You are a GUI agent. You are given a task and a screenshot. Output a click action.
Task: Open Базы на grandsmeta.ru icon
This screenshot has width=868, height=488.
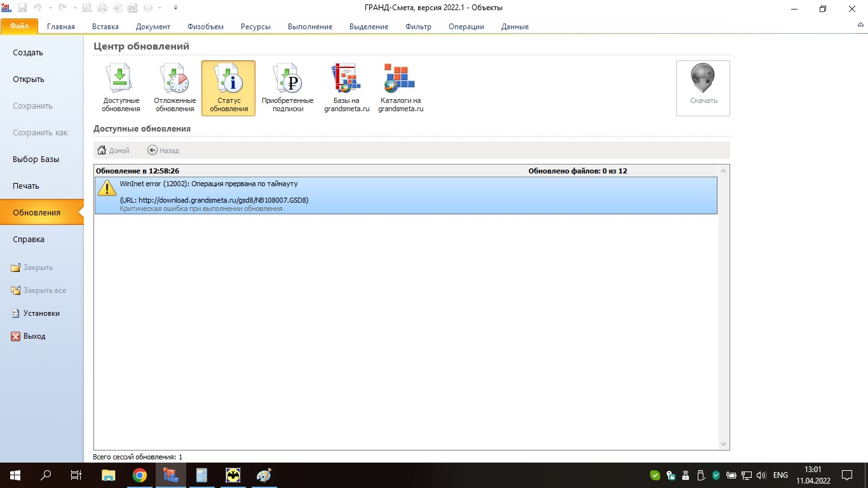346,88
